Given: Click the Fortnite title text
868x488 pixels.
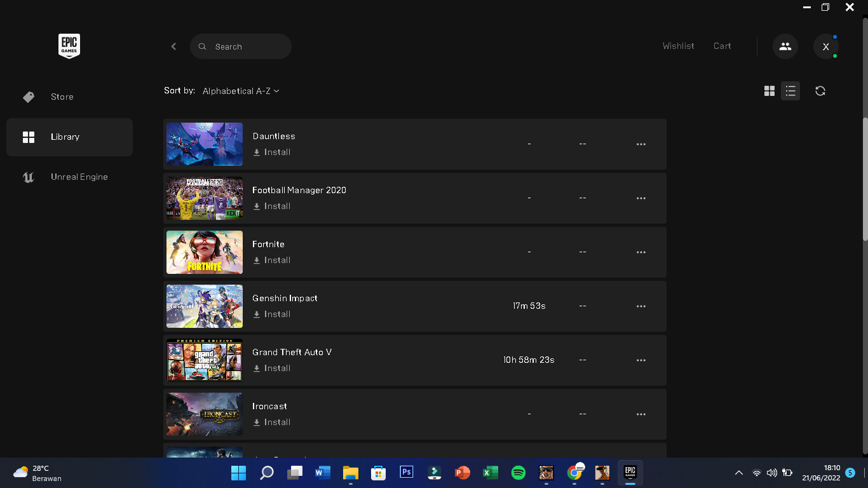Looking at the screenshot, I should pos(268,244).
